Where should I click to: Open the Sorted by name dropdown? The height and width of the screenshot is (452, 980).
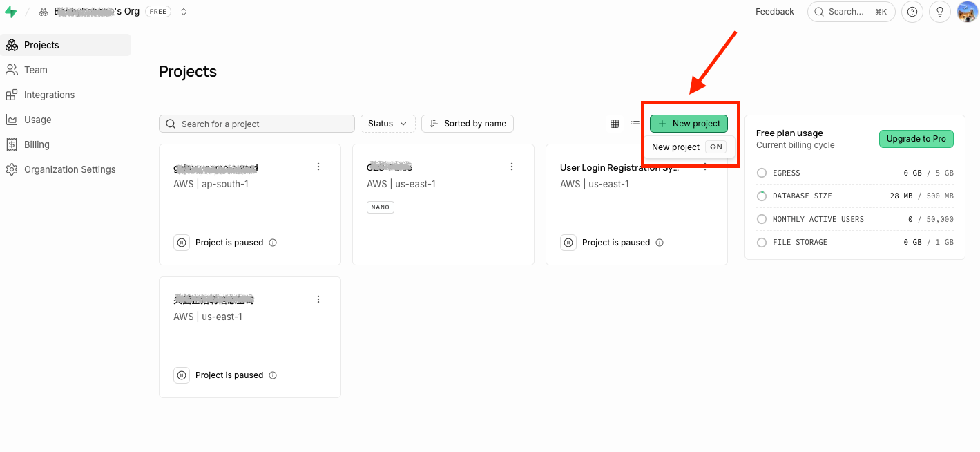[x=468, y=124]
